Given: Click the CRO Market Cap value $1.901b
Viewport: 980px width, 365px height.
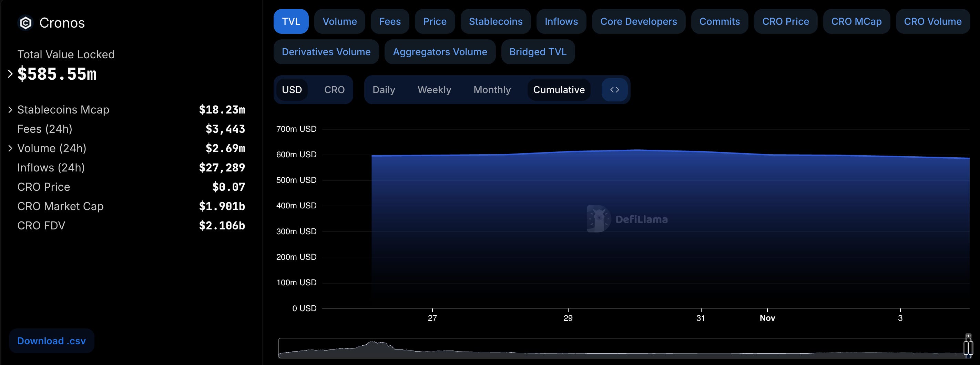Looking at the screenshot, I should [x=222, y=207].
